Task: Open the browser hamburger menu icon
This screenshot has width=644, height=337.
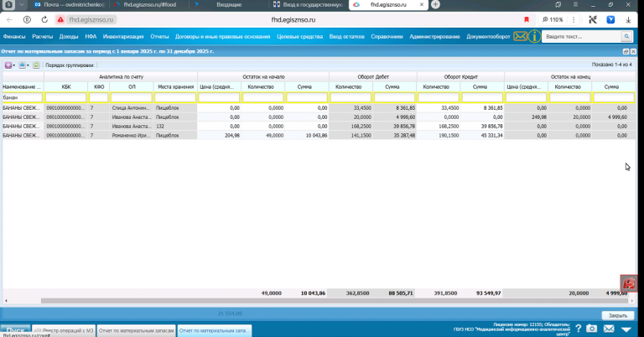Action: click(575, 4)
